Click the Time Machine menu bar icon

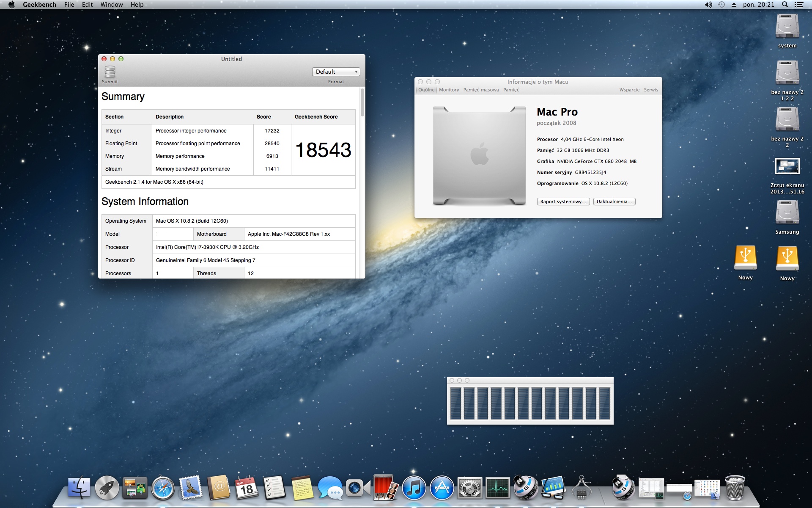click(721, 5)
